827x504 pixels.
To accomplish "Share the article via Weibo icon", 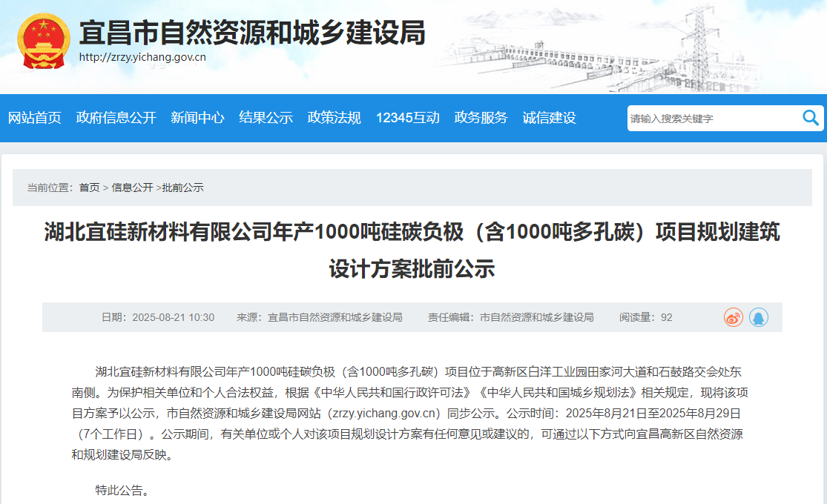I will click(x=733, y=317).
